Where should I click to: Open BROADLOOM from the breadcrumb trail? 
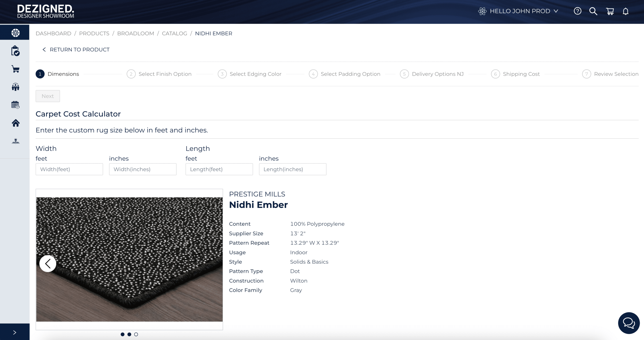click(x=135, y=33)
